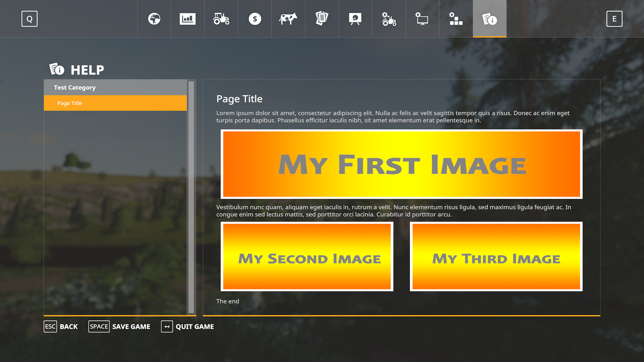Select the Contracts panel icon

tap(322, 19)
